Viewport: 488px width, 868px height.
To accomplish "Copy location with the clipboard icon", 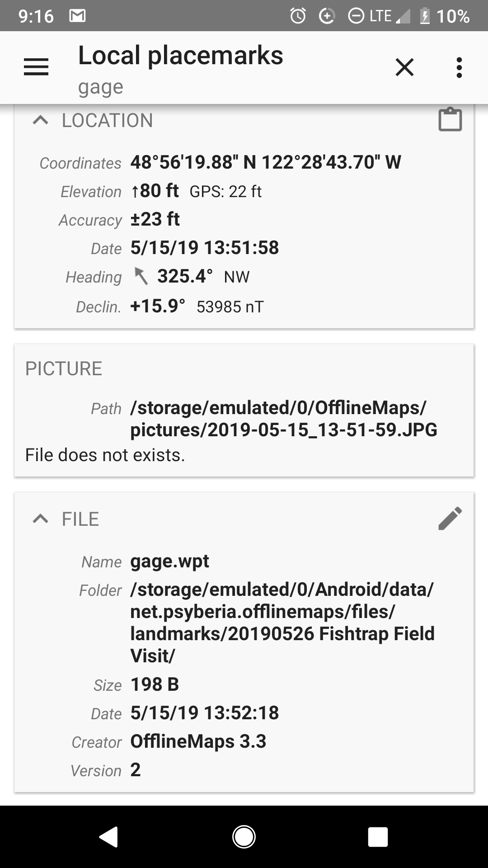I will click(450, 120).
